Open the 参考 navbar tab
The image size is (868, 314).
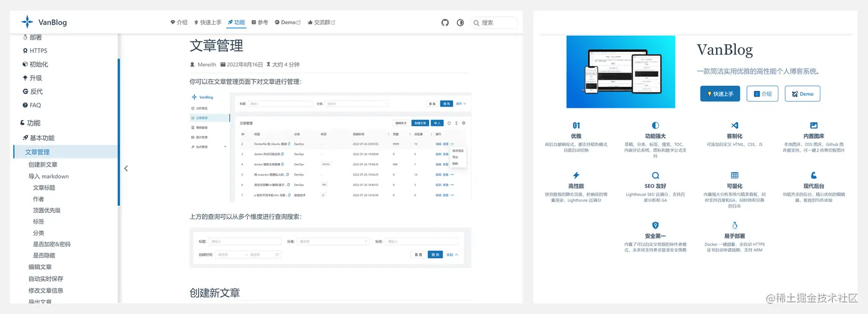pos(259,22)
